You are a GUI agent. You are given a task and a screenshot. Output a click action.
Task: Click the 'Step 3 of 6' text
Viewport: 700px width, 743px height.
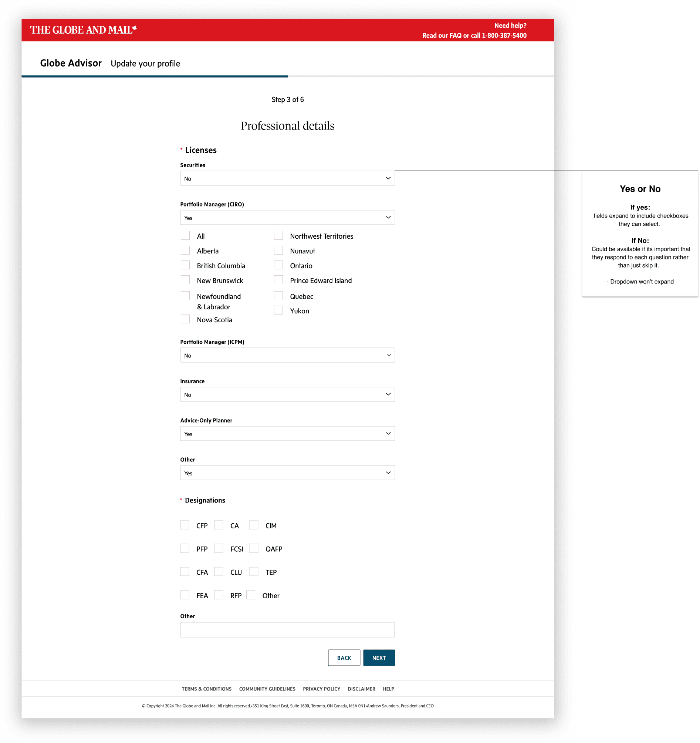click(287, 100)
